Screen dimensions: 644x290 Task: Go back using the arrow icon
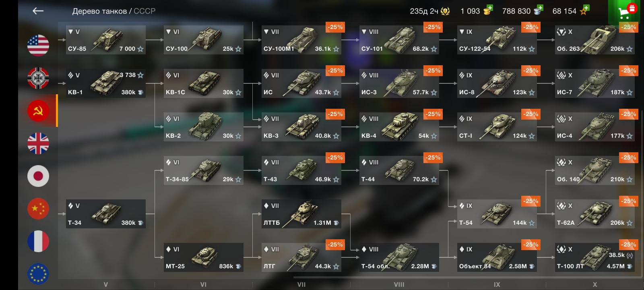pos(38,11)
